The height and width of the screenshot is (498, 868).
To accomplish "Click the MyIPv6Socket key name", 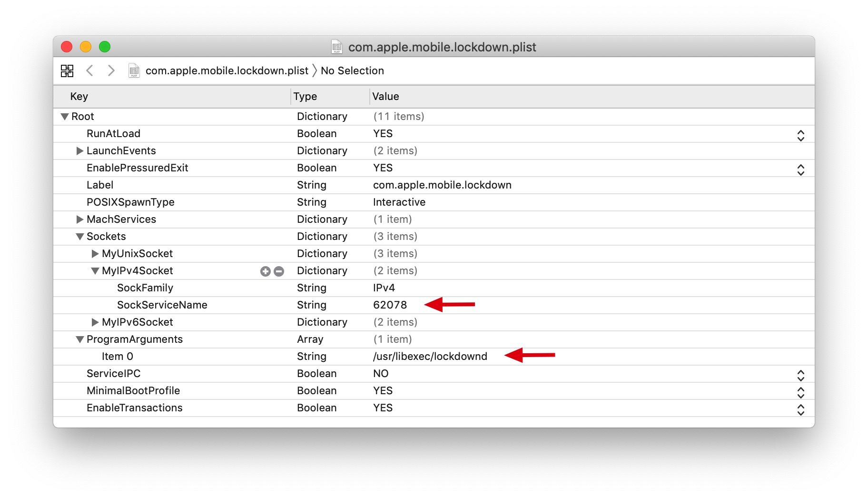I will (x=138, y=322).
